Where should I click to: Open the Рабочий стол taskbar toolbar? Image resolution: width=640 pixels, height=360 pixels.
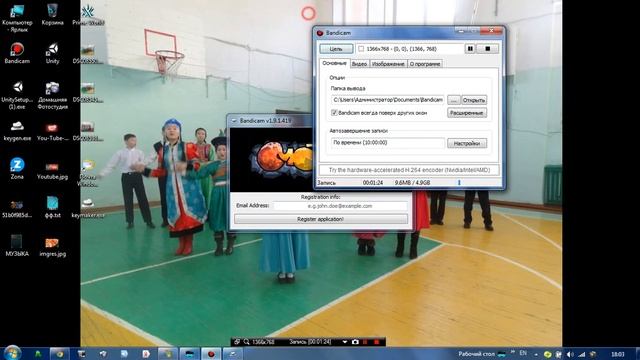(x=476, y=354)
